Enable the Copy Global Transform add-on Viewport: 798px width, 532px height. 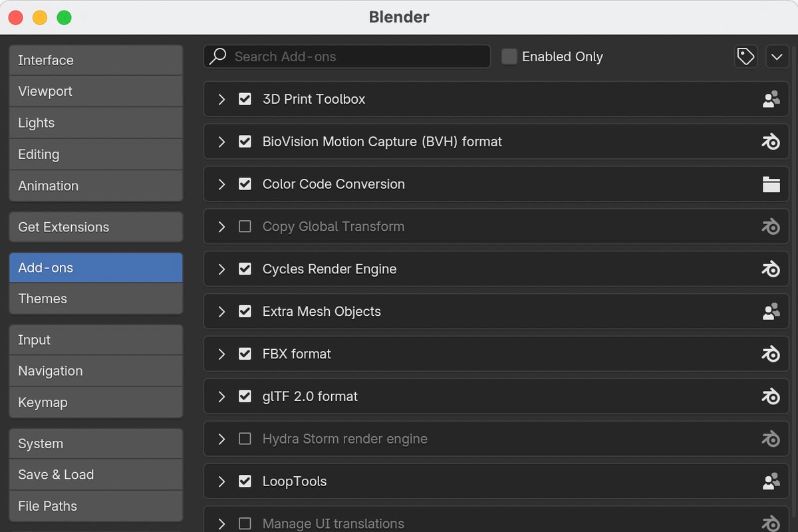coord(245,227)
